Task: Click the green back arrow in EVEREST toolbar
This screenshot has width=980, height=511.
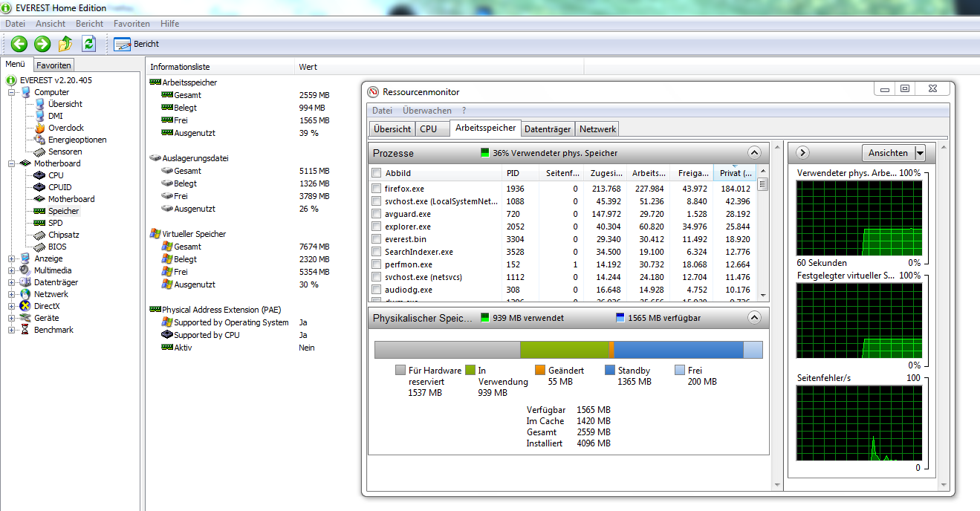Action: (19, 44)
